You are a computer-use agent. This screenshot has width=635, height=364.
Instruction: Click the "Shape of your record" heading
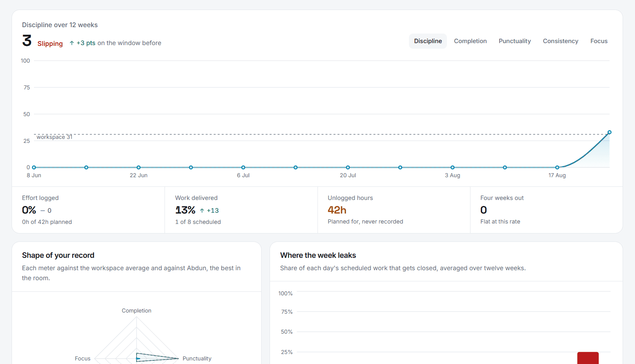[58, 255]
